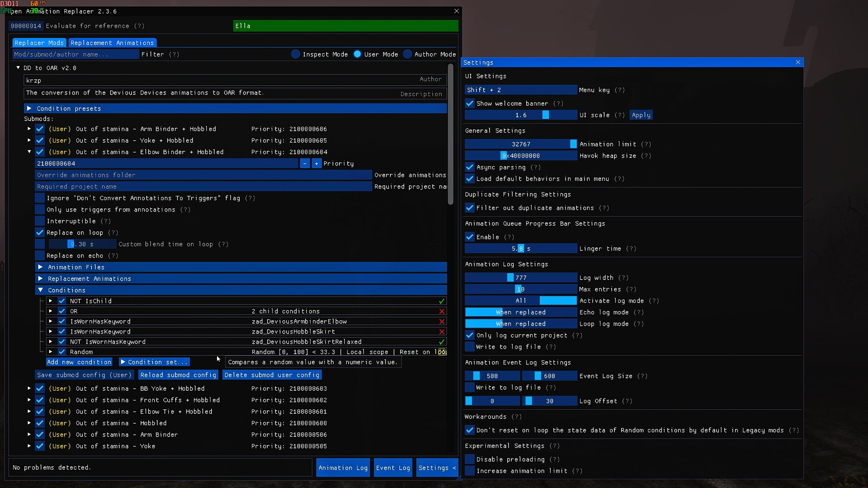Switch to the Replacement Animations tab
The height and width of the screenshot is (488, 868).
click(x=112, y=42)
